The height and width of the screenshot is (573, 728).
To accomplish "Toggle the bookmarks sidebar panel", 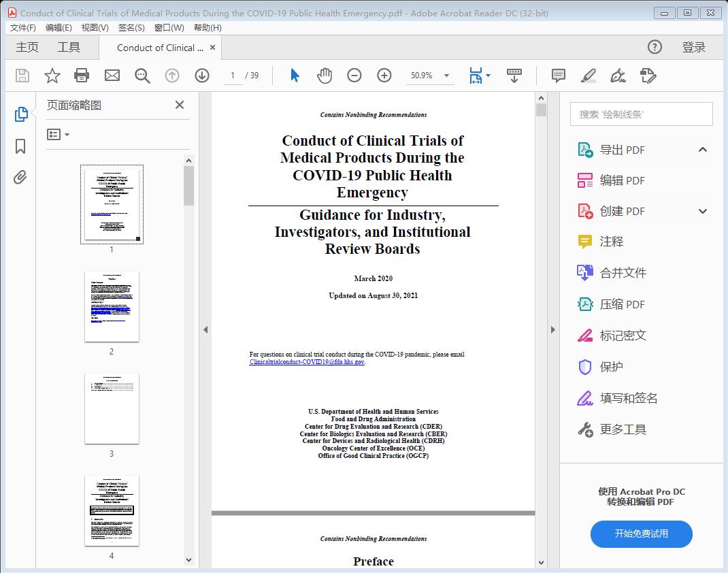I will click(x=20, y=147).
